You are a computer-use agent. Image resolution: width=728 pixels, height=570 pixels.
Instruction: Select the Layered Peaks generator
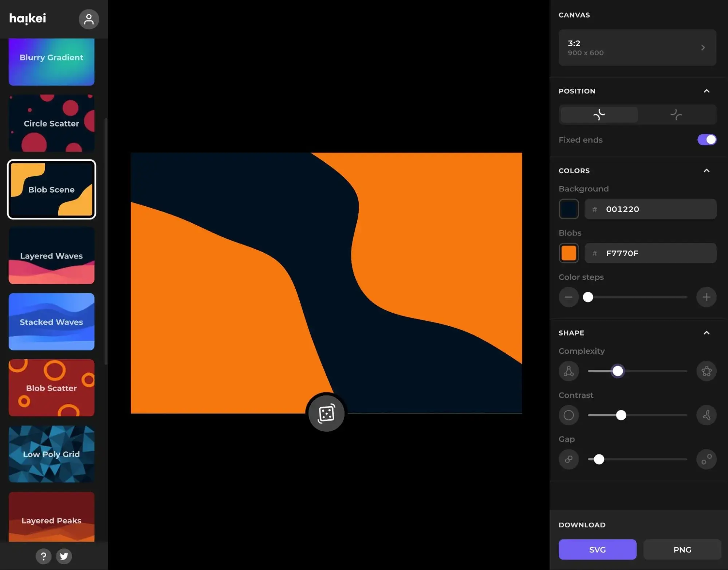pos(51,517)
